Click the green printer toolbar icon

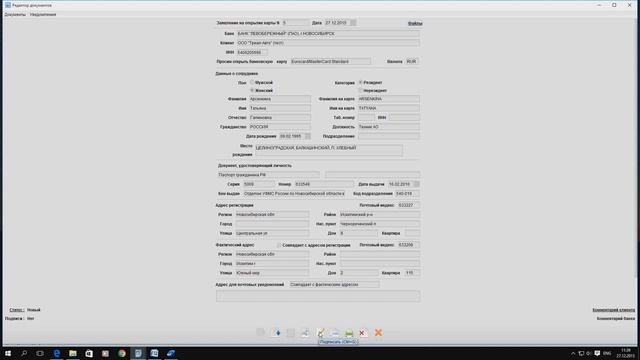(349, 333)
